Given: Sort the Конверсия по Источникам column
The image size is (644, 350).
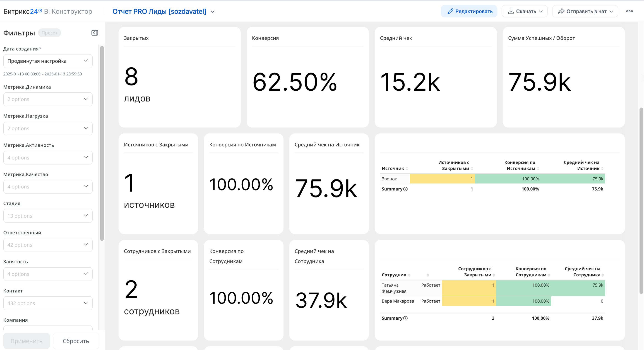Looking at the screenshot, I should click(x=538, y=169).
